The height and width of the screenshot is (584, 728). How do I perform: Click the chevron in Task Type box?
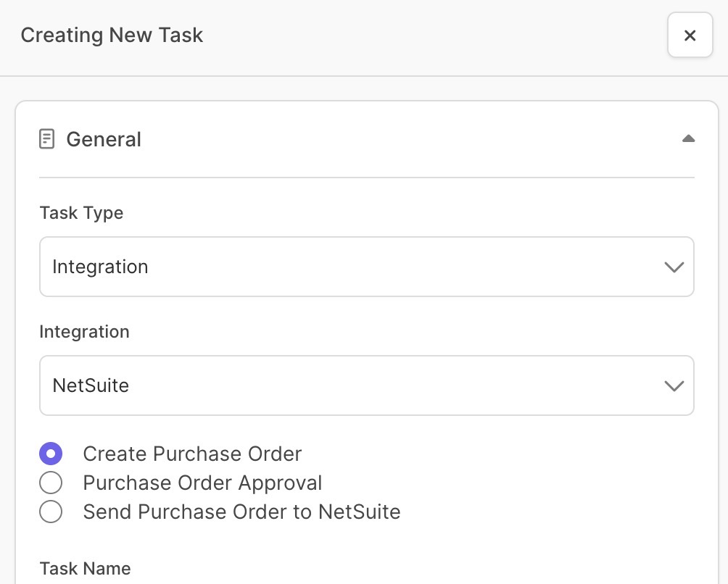[674, 267]
